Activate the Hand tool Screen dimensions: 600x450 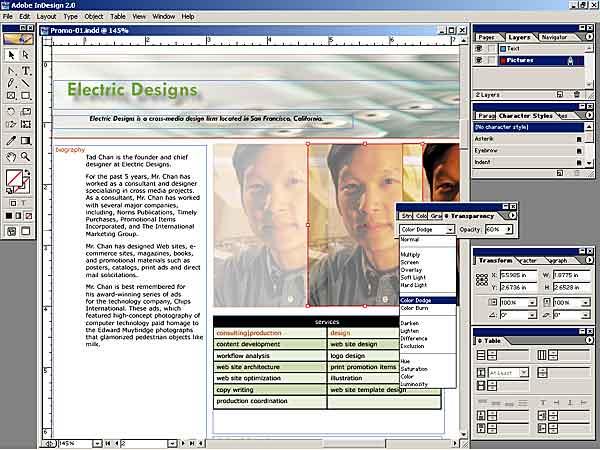tap(11, 156)
